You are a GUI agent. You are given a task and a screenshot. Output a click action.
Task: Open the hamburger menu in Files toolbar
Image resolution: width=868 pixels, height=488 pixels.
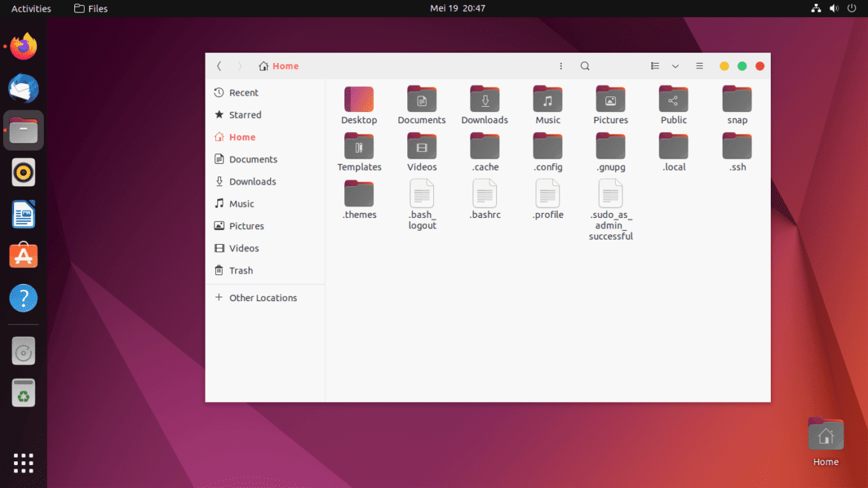[699, 66]
